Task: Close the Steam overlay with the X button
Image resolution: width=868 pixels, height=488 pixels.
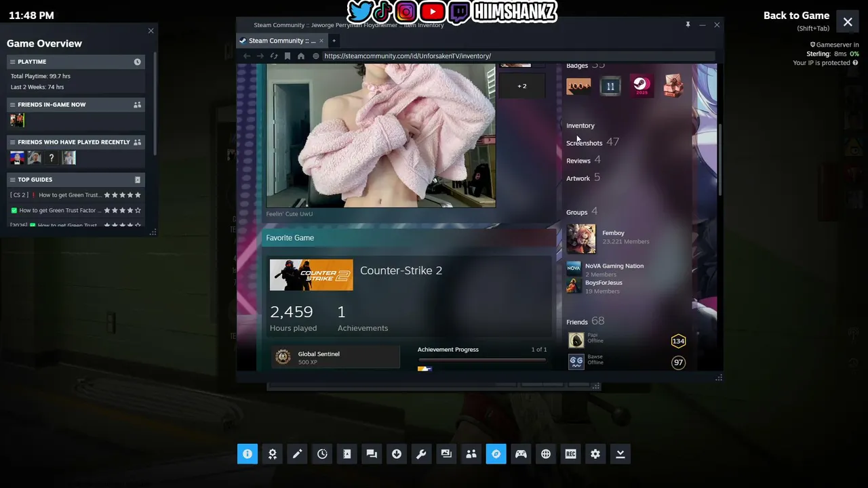Action: (x=848, y=22)
